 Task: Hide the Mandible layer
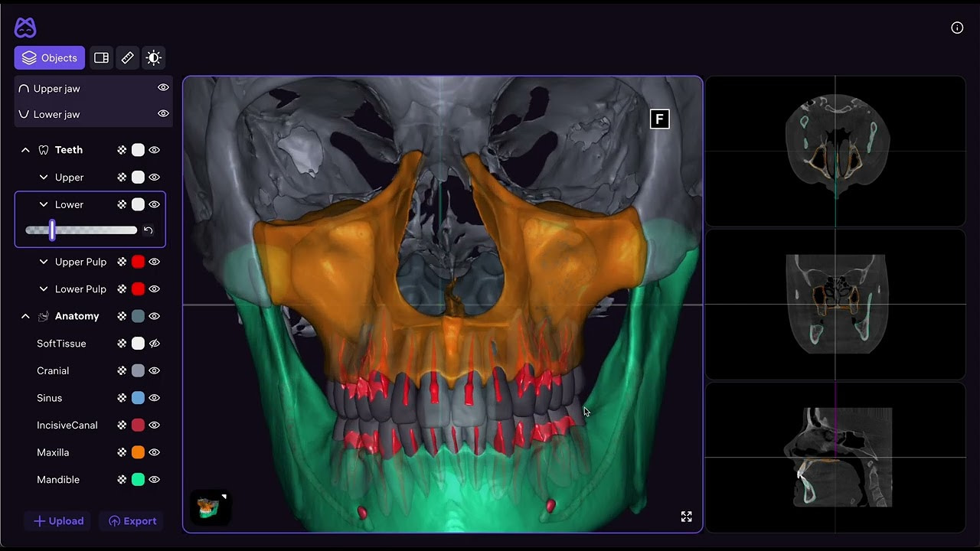click(x=154, y=479)
